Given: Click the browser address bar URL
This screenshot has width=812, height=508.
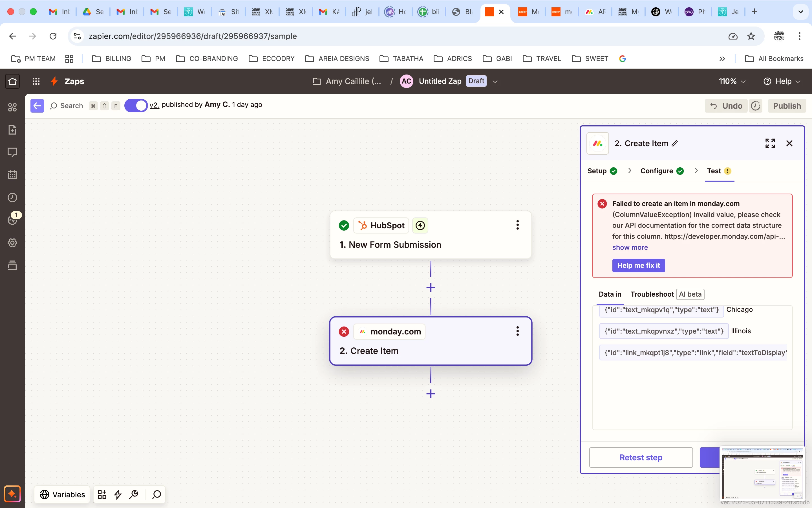Looking at the screenshot, I should (192, 36).
